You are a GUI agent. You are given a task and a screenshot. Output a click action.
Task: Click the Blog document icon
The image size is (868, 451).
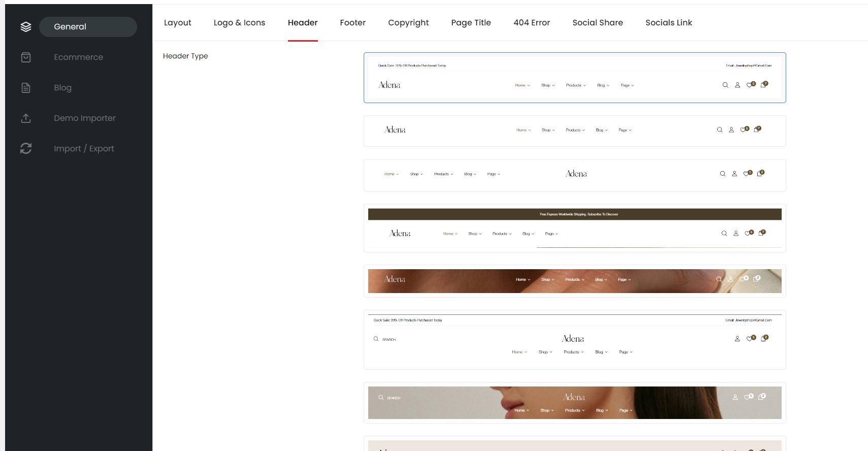[26, 88]
